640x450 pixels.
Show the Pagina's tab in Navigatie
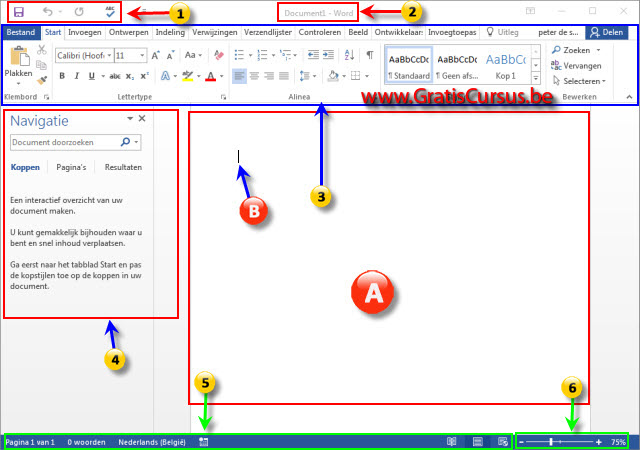pyautogui.click(x=71, y=167)
